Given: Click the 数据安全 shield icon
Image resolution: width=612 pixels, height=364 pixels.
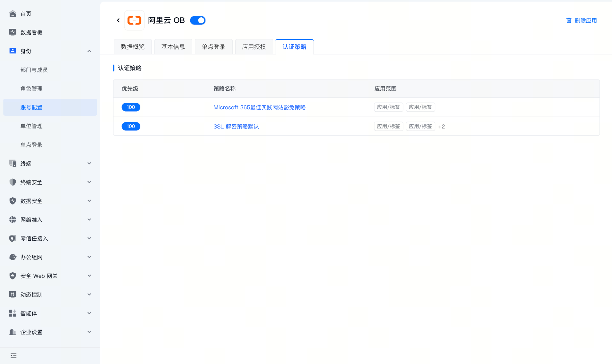Looking at the screenshot, I should click(x=12, y=201).
